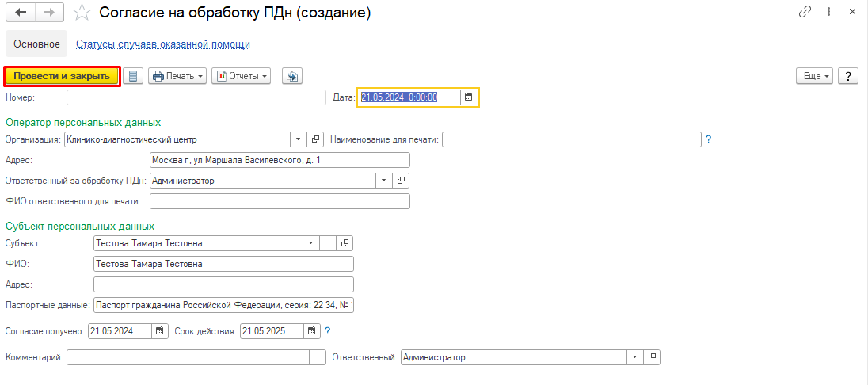
Task: Open the Субъект record with open icon
Action: (x=345, y=243)
